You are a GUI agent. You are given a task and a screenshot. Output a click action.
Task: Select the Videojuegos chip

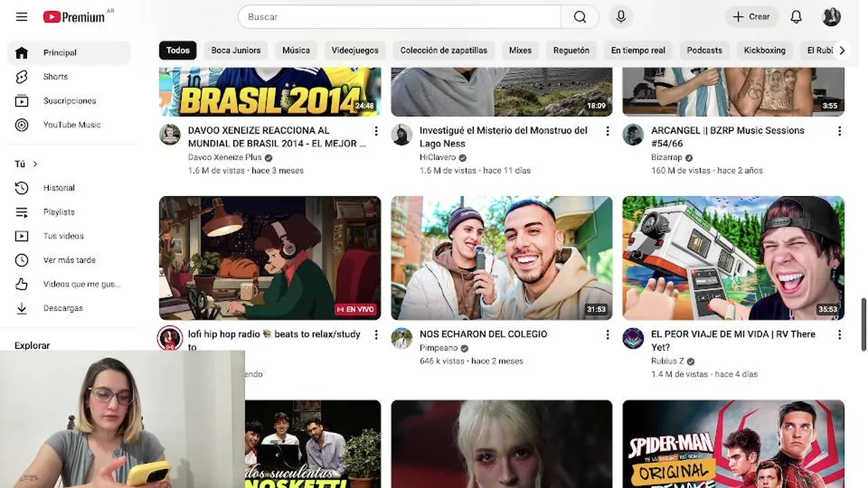click(355, 50)
